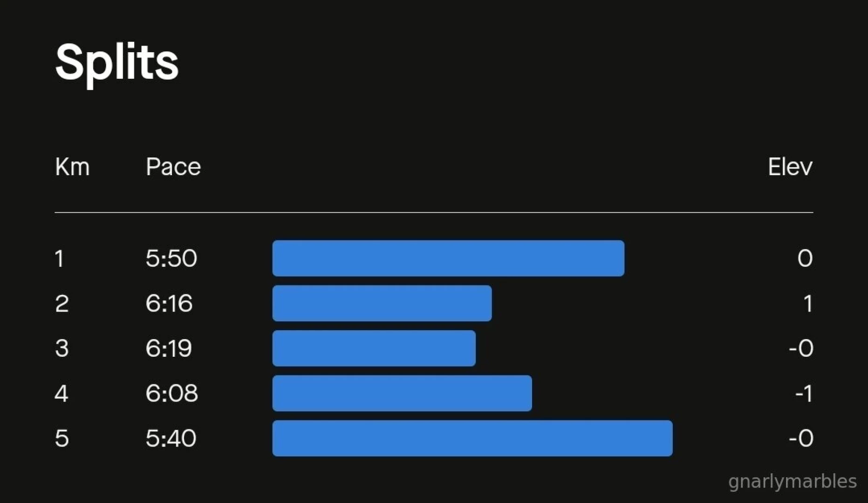Screen dimensions: 868x503
Task: Click the 5:40 pace value
Action: point(171,438)
